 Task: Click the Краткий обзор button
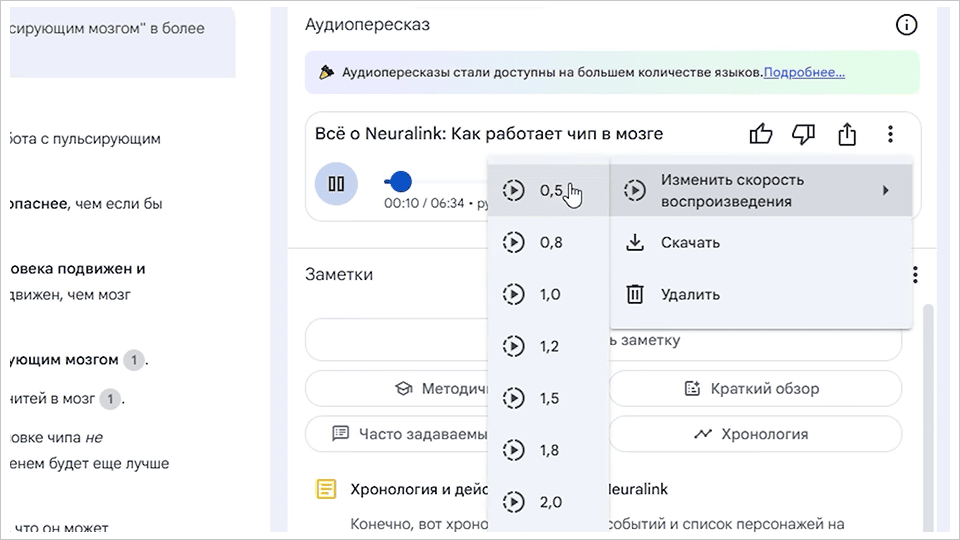(754, 388)
